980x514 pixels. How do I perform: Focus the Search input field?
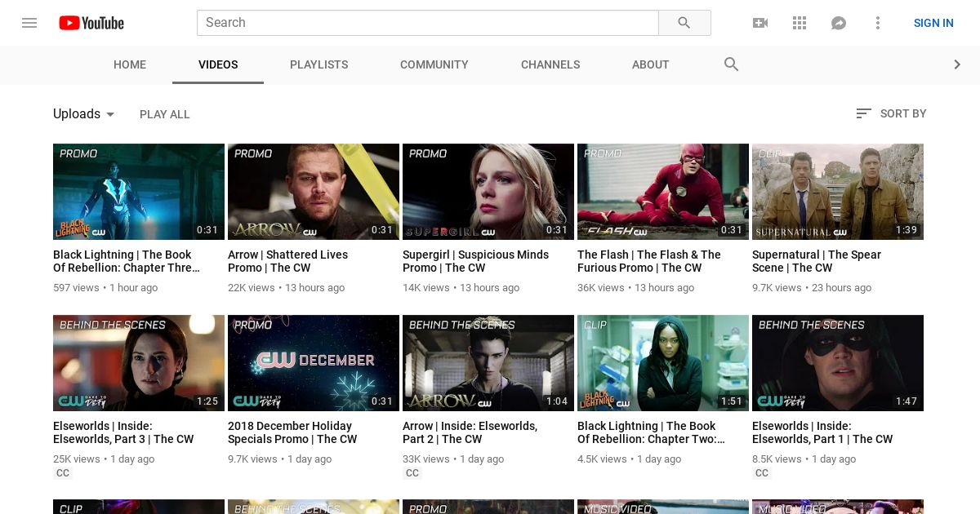pyautogui.click(x=428, y=23)
